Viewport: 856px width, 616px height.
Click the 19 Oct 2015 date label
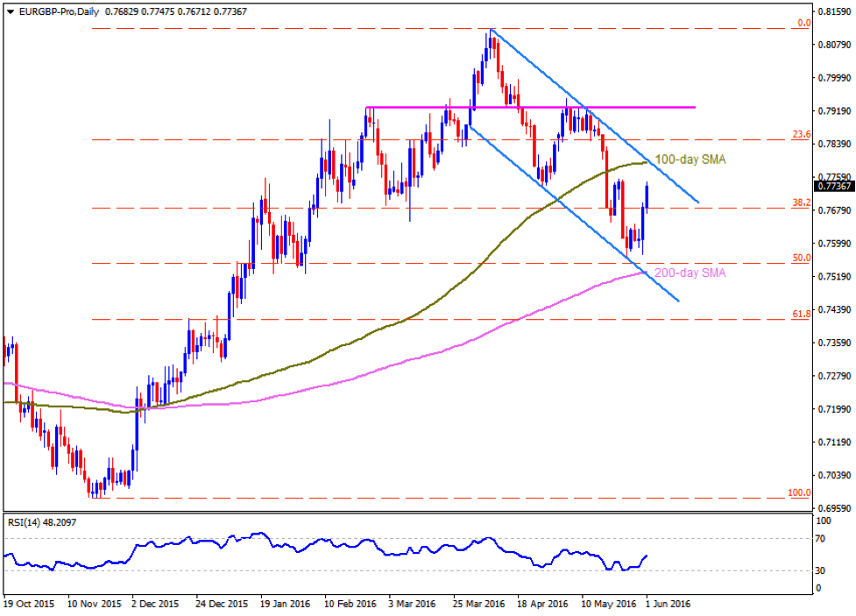point(28,605)
